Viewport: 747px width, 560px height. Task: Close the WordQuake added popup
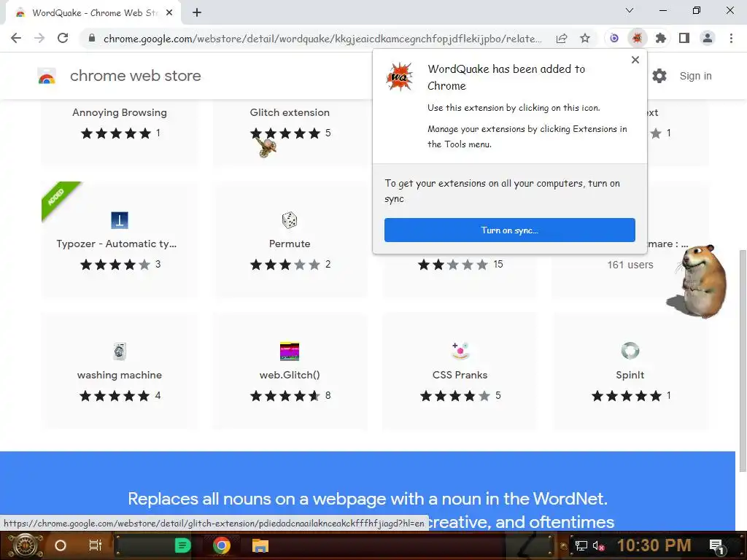[x=635, y=60]
